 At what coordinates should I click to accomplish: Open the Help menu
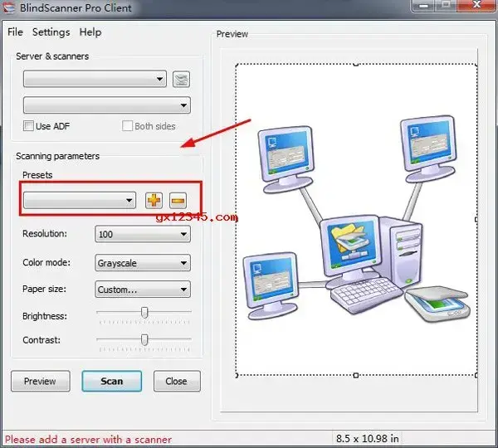pyautogui.click(x=90, y=32)
